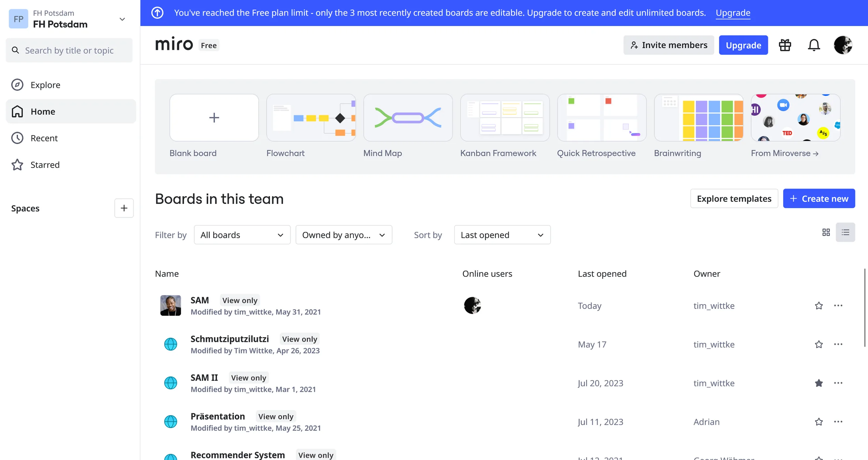The height and width of the screenshot is (460, 868).
Task: Open From Miroverse link
Action: tap(785, 153)
